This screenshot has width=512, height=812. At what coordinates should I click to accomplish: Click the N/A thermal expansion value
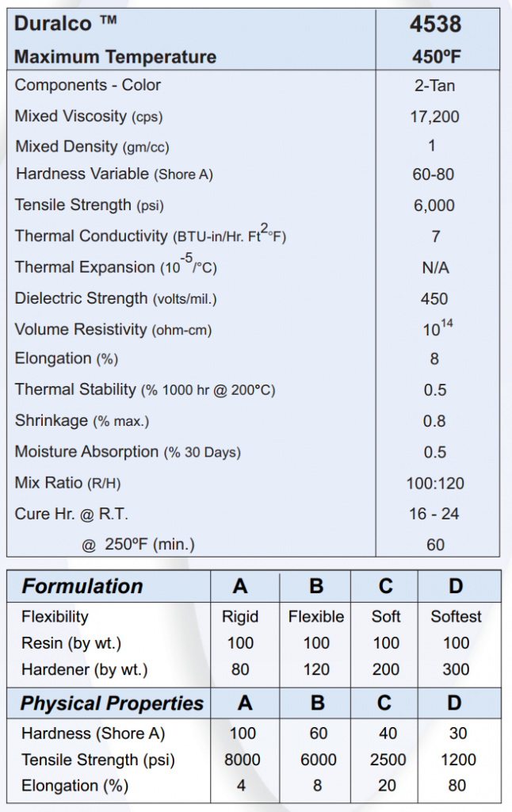click(x=435, y=267)
